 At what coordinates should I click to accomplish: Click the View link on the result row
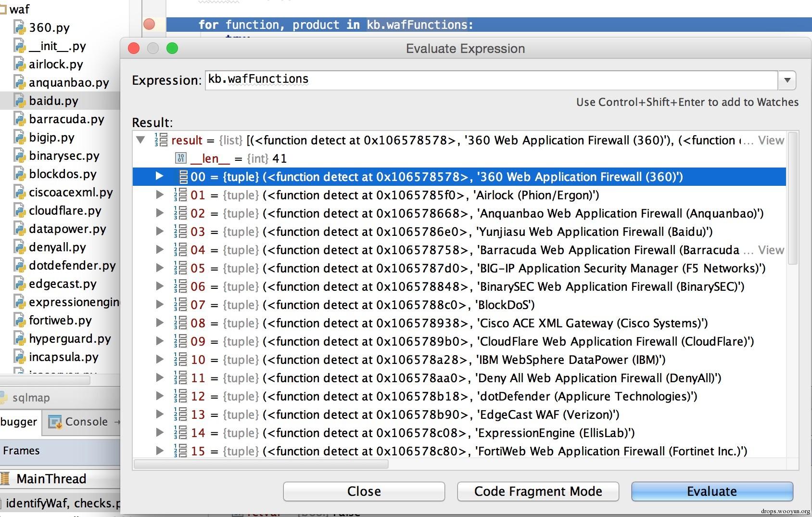click(771, 140)
